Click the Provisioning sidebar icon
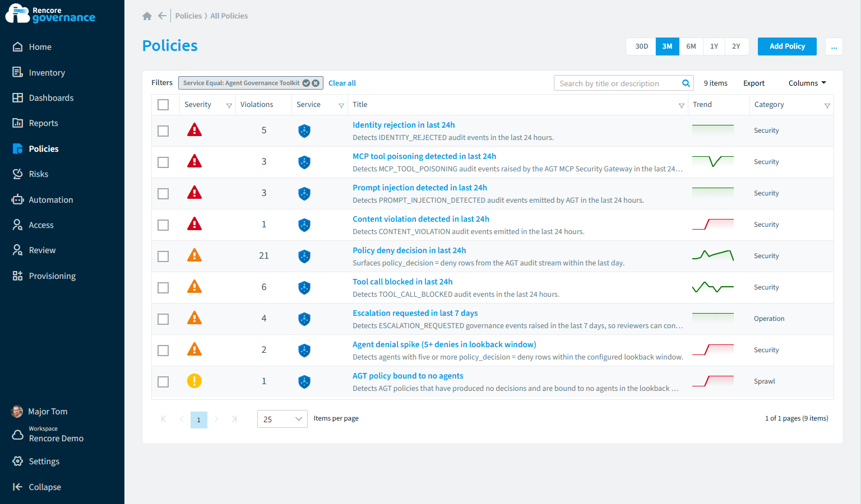 pos(18,276)
